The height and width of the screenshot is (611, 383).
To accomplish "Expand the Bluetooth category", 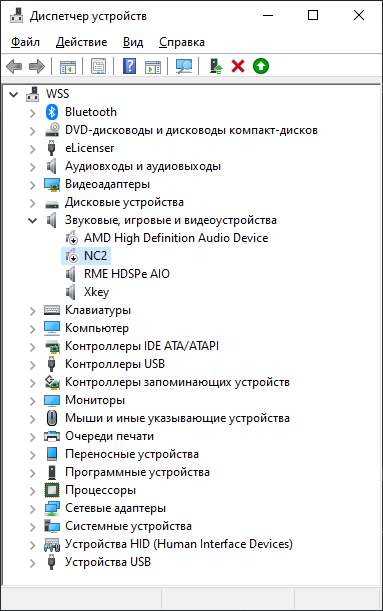I will click(x=33, y=113).
